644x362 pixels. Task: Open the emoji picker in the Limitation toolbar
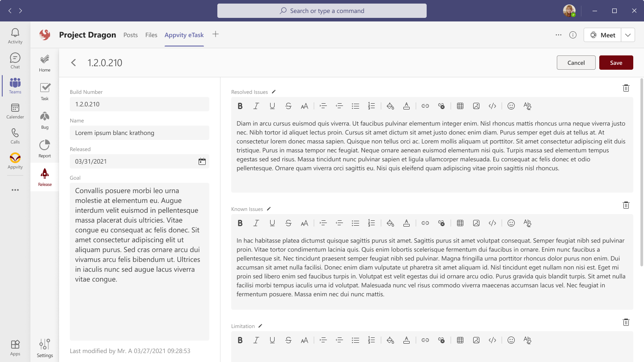[511, 340]
